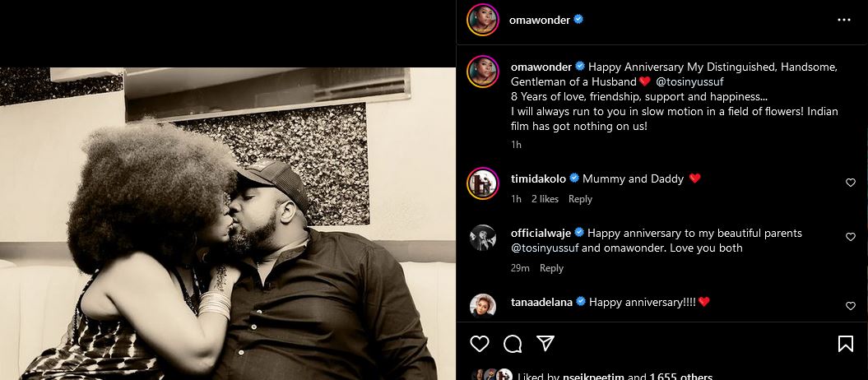
Task: Reply to timidakolo's comment
Action: [580, 199]
